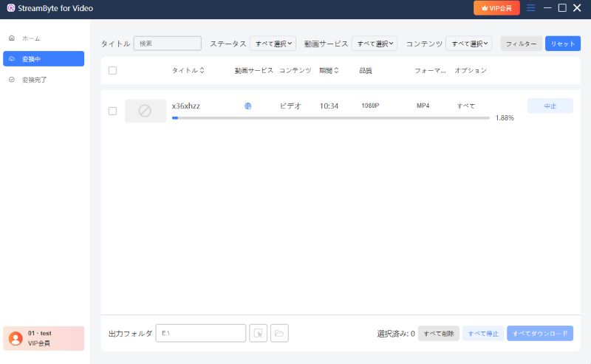591x364 pixels.
Task: Click the オプション column header
Action: tap(471, 70)
